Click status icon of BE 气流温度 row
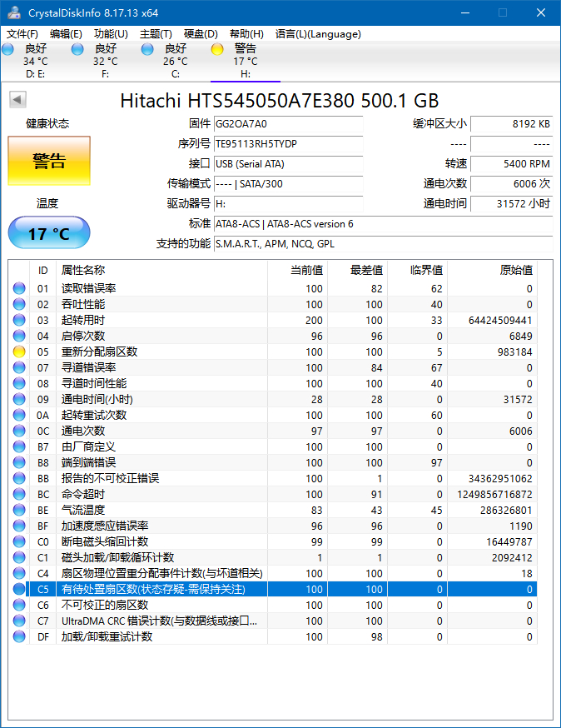561x728 pixels. (19, 510)
